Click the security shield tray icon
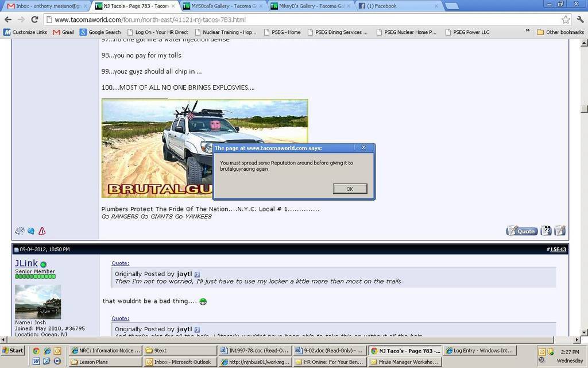Screen dimensions: 588x368 coord(550,352)
